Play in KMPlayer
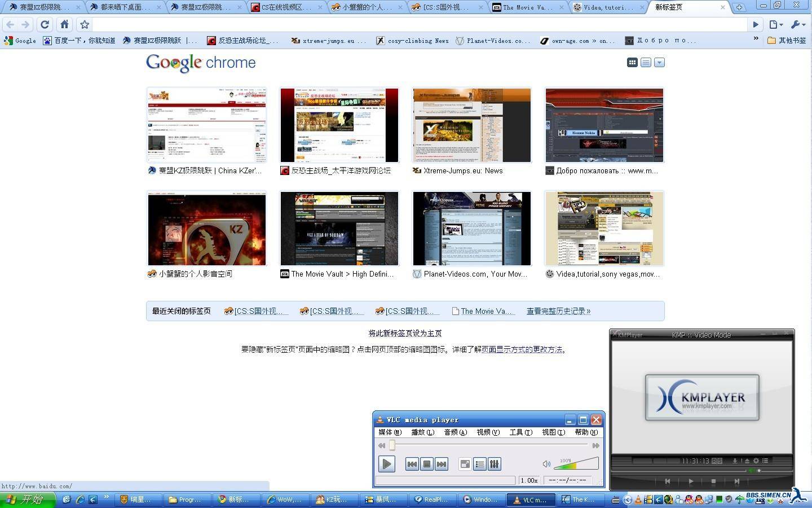 tap(691, 481)
